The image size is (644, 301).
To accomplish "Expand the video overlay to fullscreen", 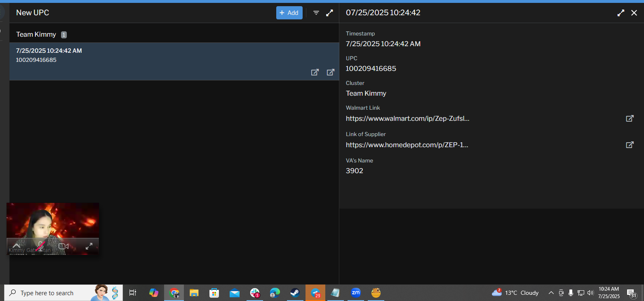I will [x=89, y=246].
